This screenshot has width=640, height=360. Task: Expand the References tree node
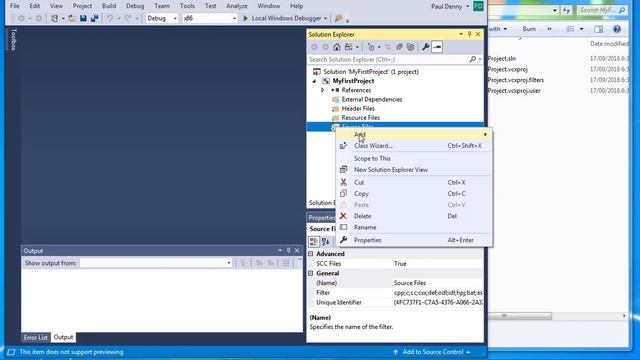[x=322, y=90]
